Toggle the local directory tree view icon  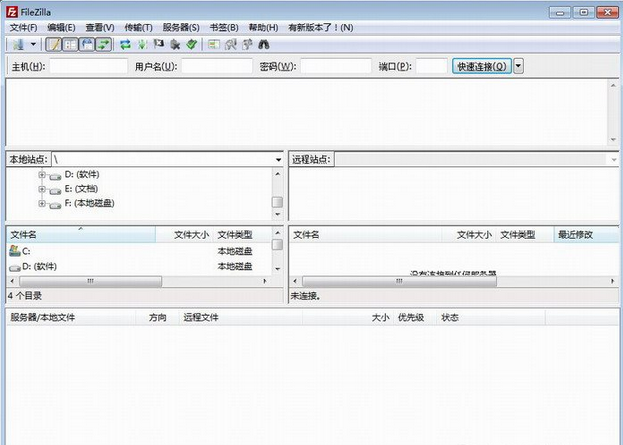(x=70, y=44)
